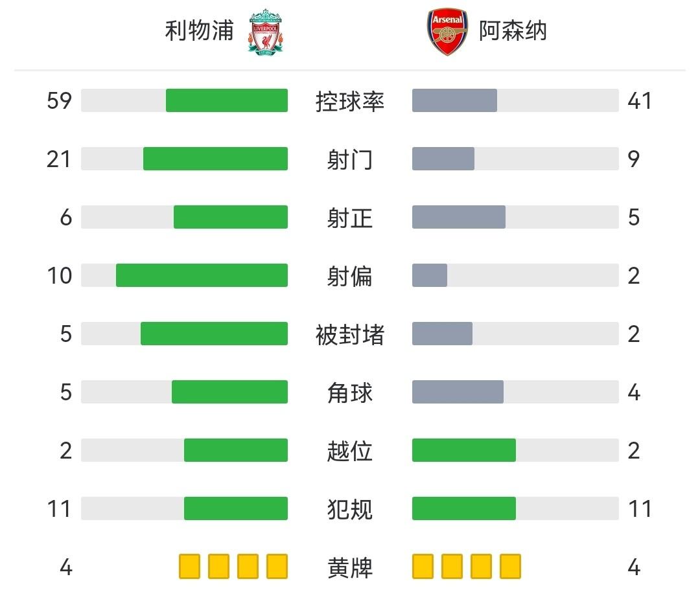
Task: Select the 犯规 stat label
Action: pyautogui.click(x=350, y=509)
